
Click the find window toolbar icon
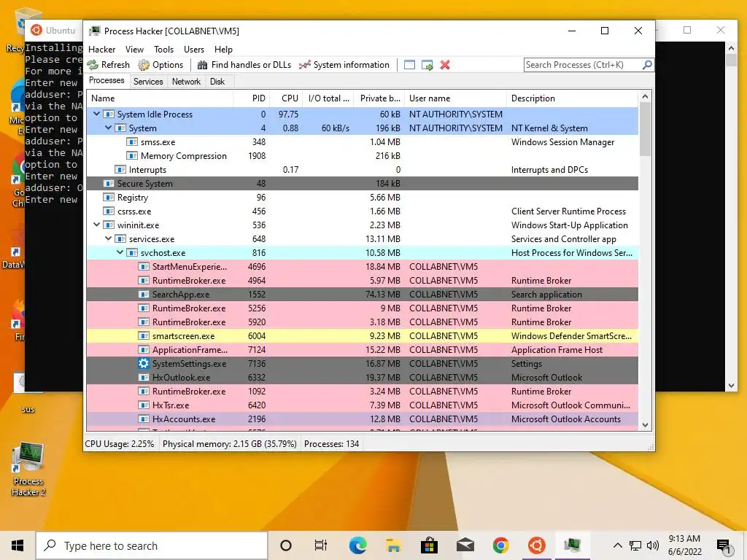pos(410,65)
